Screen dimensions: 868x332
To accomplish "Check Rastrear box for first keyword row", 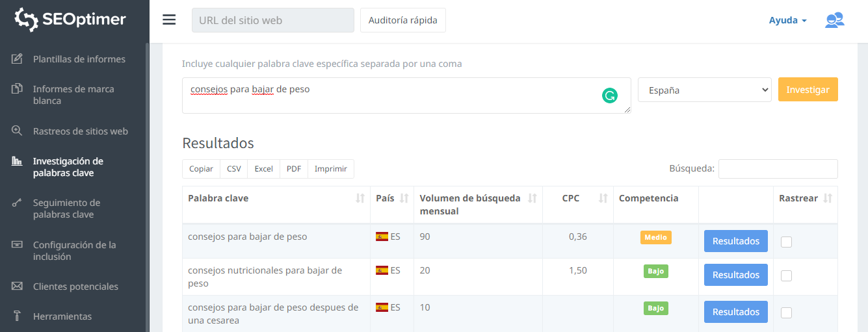I will pos(786,242).
